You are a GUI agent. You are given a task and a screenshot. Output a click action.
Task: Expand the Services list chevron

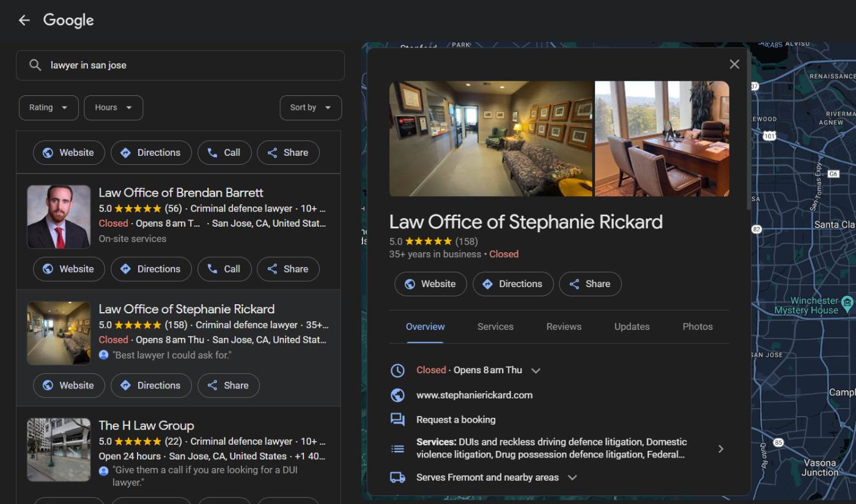tap(720, 449)
